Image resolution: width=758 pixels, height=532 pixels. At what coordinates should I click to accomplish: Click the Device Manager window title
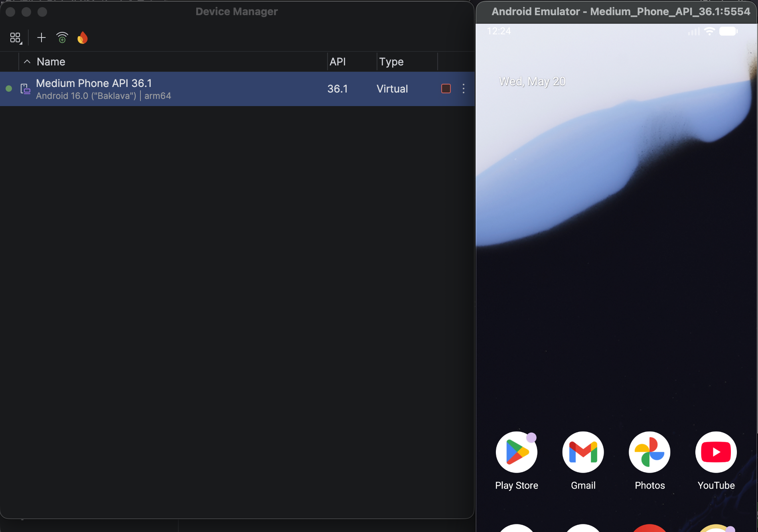(237, 12)
